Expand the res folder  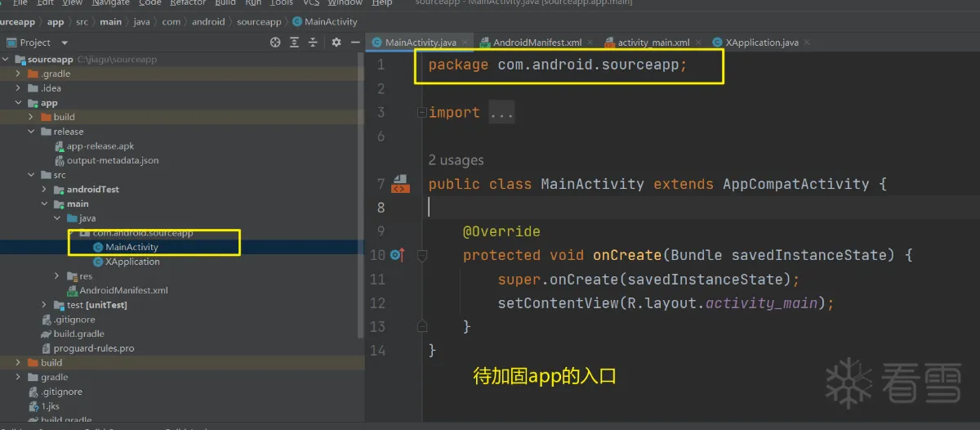click(57, 276)
